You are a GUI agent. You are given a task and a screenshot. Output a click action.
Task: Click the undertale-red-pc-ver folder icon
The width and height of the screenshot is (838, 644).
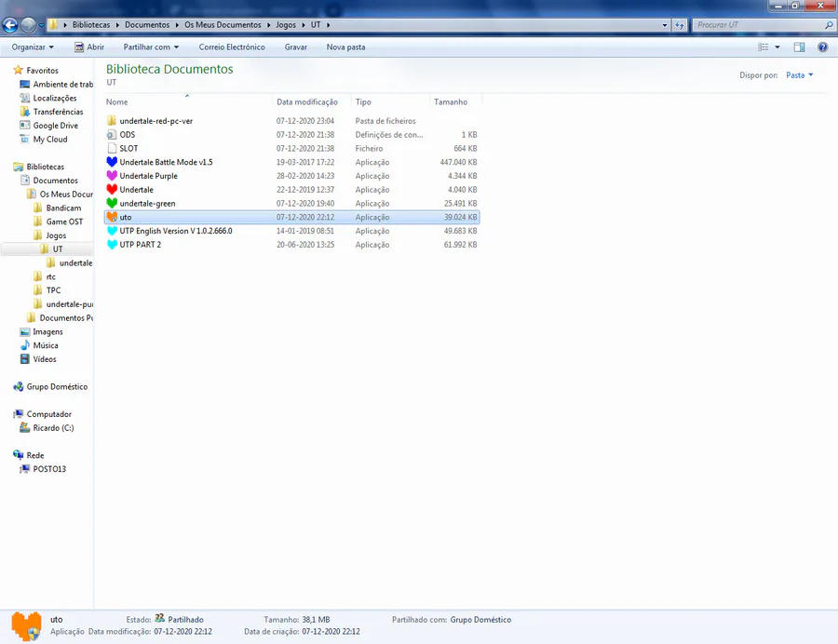[112, 121]
